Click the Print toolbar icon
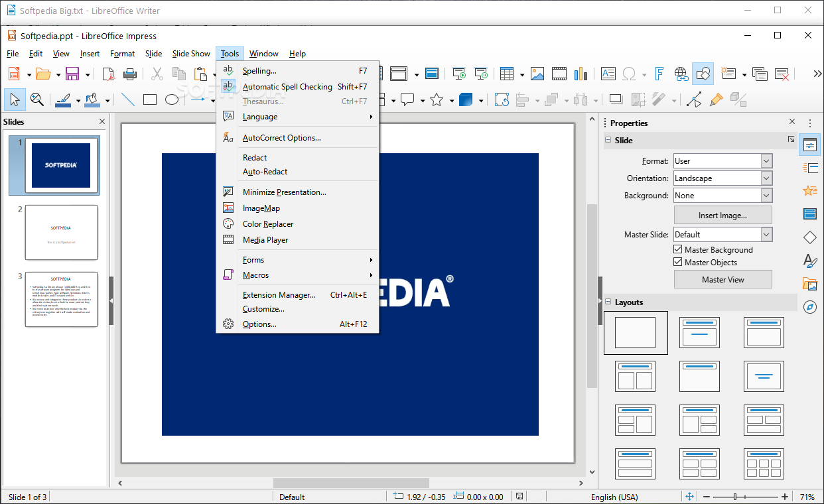The image size is (824, 504). click(130, 74)
